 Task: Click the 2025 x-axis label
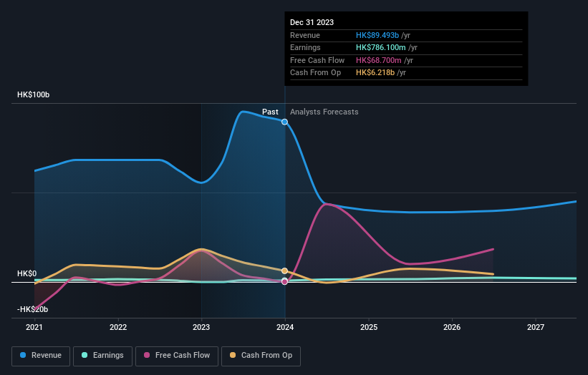369,327
